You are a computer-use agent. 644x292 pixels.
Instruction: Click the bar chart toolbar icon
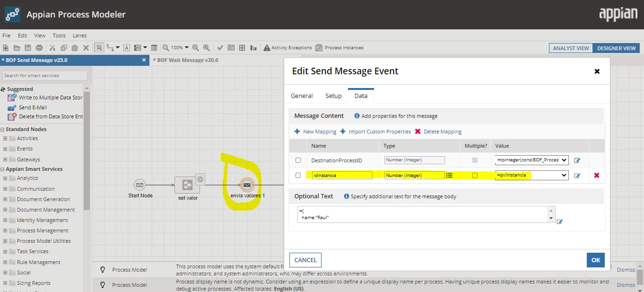coord(253,48)
